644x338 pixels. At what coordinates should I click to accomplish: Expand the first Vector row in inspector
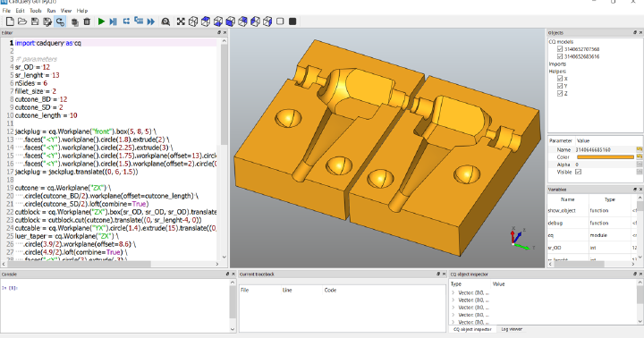(x=453, y=292)
